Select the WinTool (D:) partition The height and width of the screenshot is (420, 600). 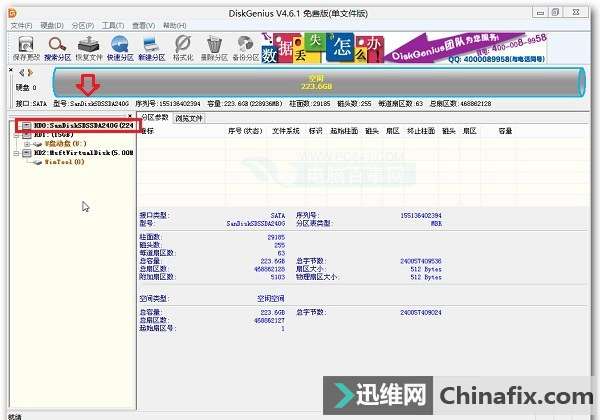pos(64,162)
